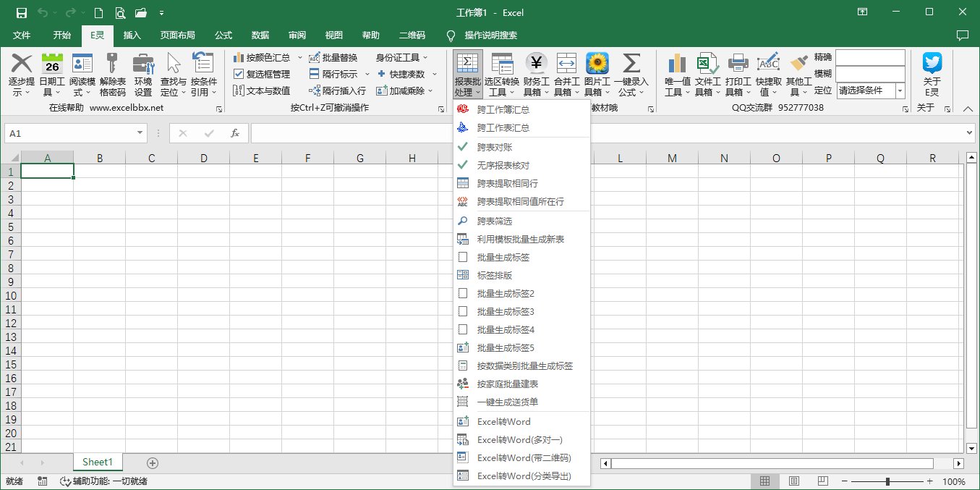
Task: Select 一键生成送货单 menu item
Action: pos(521,402)
